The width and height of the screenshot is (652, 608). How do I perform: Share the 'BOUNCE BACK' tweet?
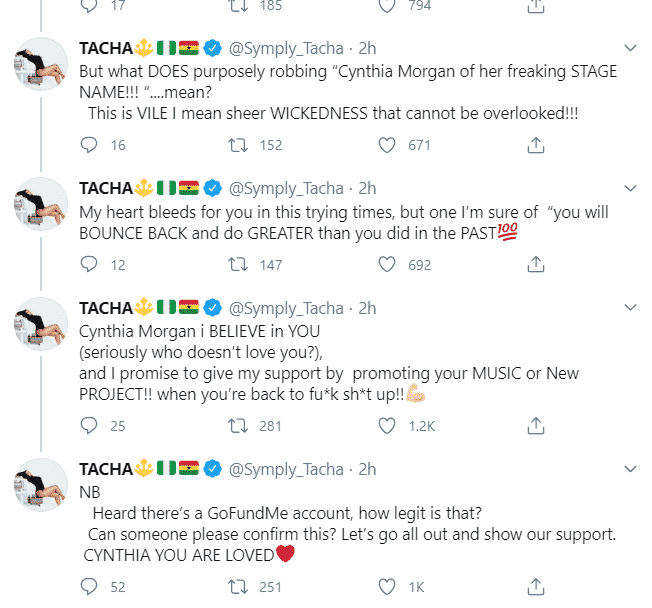536,264
